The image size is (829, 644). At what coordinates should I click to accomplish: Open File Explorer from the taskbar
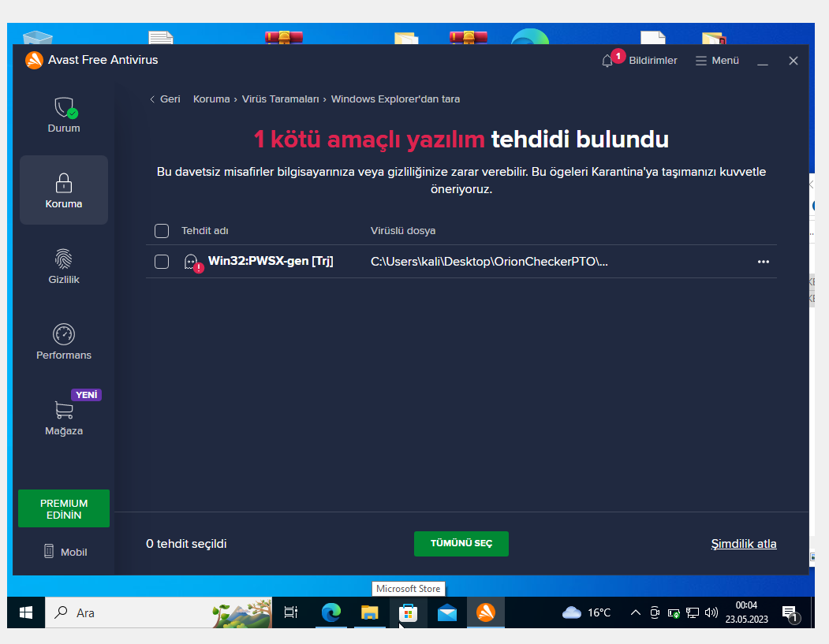click(370, 612)
